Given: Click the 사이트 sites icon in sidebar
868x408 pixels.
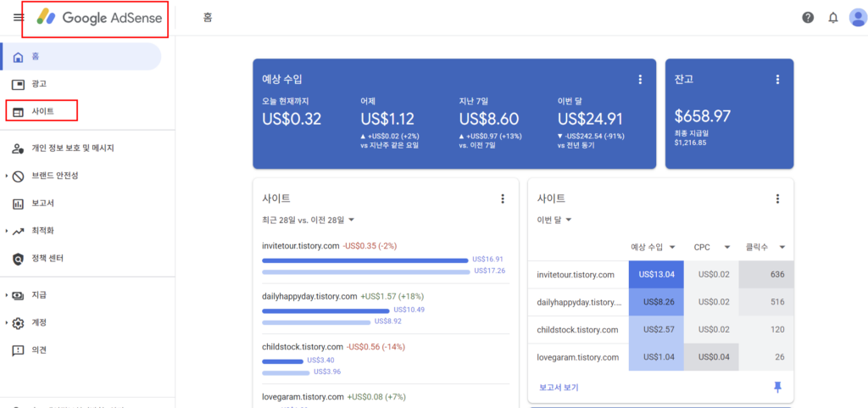Looking at the screenshot, I should click(19, 112).
